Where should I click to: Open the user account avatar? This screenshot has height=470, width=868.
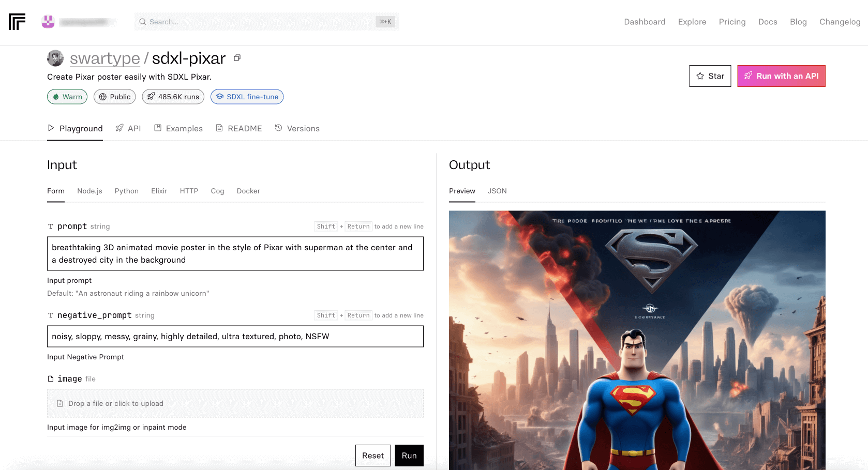[x=48, y=22]
